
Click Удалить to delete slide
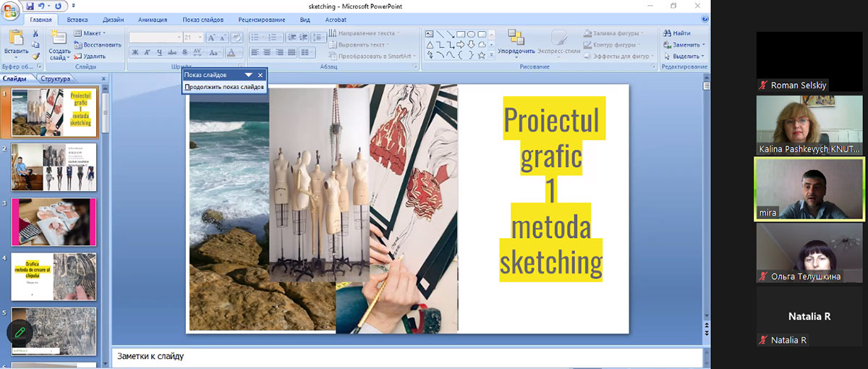pyautogui.click(x=88, y=56)
